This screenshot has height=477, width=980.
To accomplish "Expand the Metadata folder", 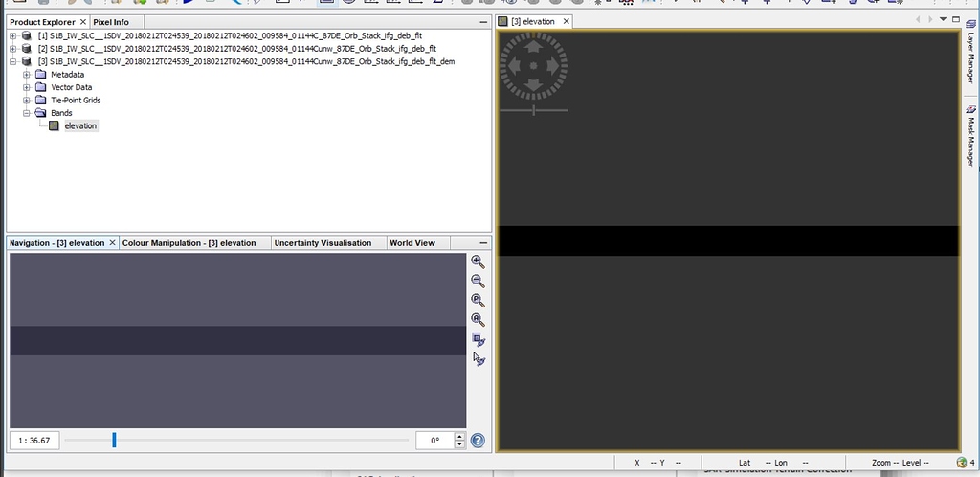I will tap(27, 75).
